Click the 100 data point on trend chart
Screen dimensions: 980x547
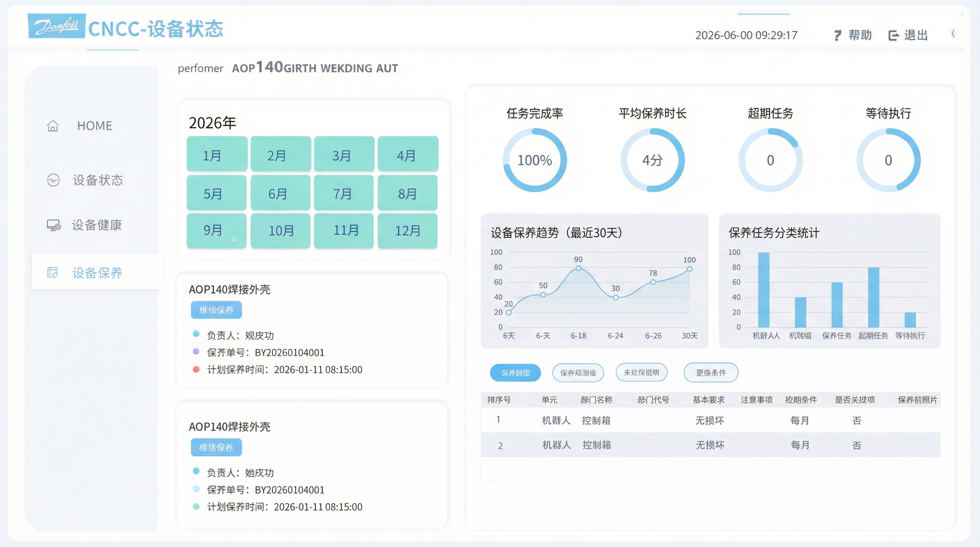tap(689, 269)
